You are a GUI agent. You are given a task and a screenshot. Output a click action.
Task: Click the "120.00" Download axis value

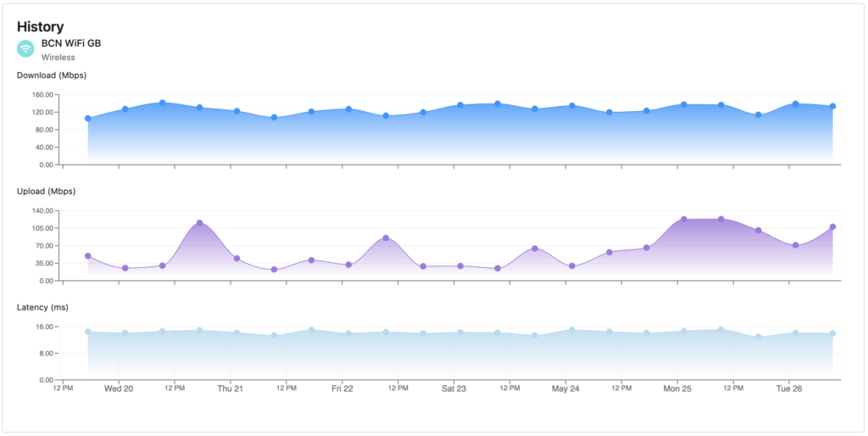click(42, 113)
